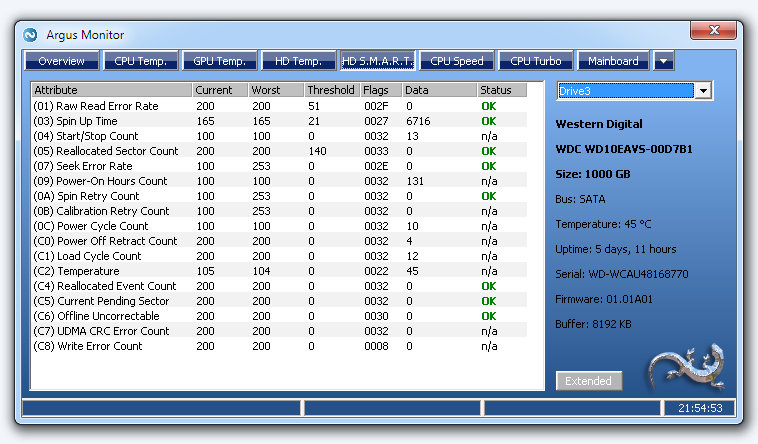Show the HD Temp. tab
Image resolution: width=758 pixels, height=444 pixels.
click(299, 61)
